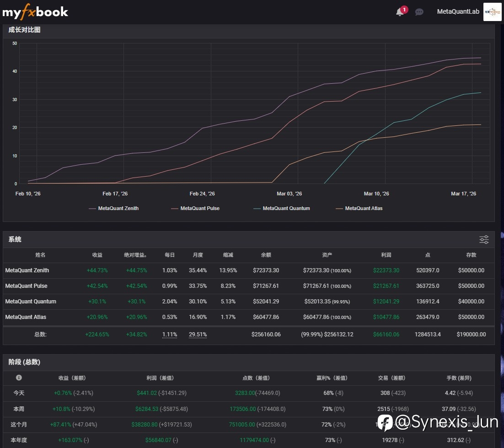This screenshot has width=504, height=448.
Task: Click the myfxbook logo
Action: click(x=35, y=12)
